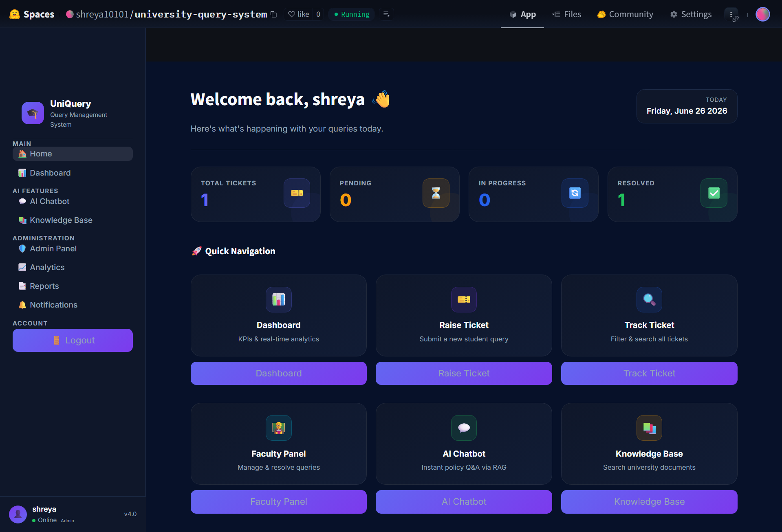Open Home in the sidebar
Screen dimensions: 782x532
click(73, 154)
